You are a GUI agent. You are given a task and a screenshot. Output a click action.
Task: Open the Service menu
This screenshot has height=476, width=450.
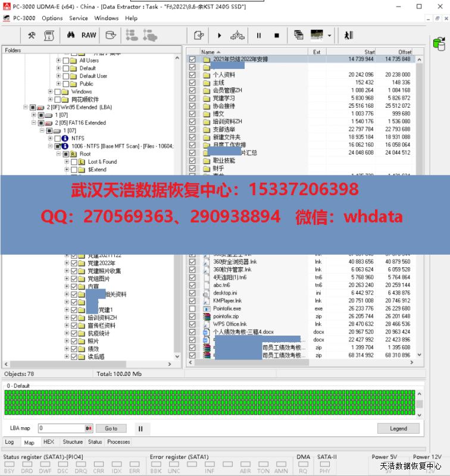pyautogui.click(x=79, y=18)
